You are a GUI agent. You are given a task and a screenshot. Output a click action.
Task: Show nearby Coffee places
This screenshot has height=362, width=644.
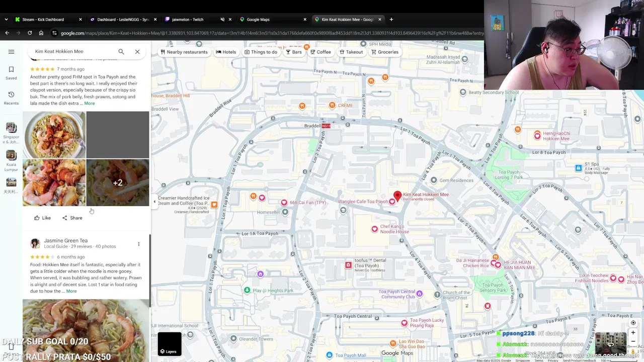point(320,52)
